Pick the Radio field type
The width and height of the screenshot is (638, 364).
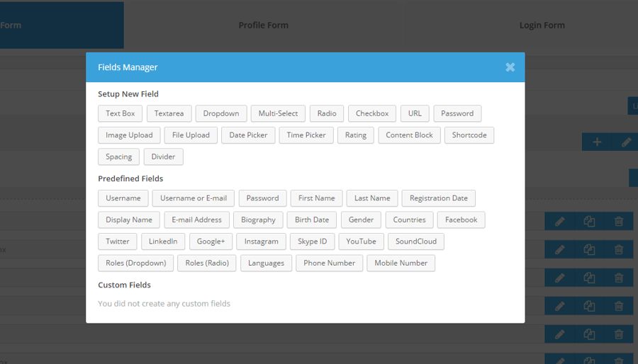point(327,114)
